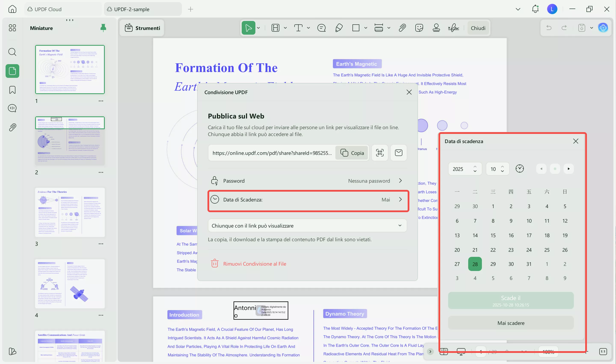The image size is (616, 364).
Task: Open the bookmarks panel in sidebar
Action: tap(12, 90)
